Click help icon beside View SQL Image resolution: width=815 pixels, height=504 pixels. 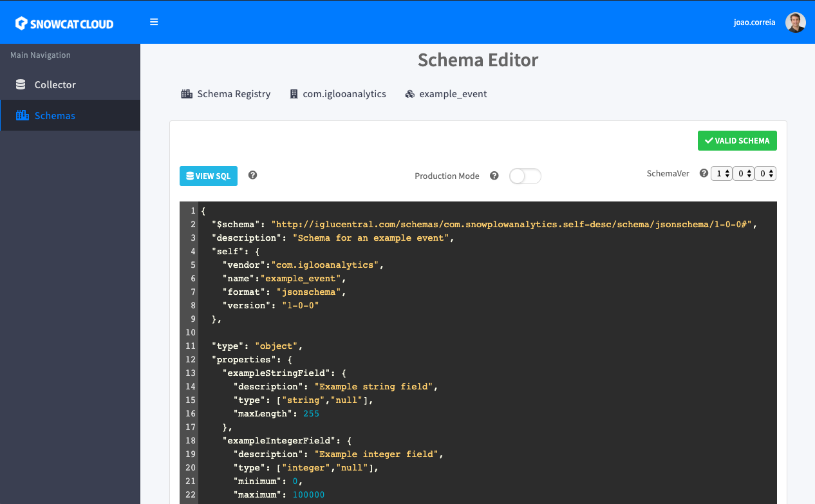(x=253, y=175)
